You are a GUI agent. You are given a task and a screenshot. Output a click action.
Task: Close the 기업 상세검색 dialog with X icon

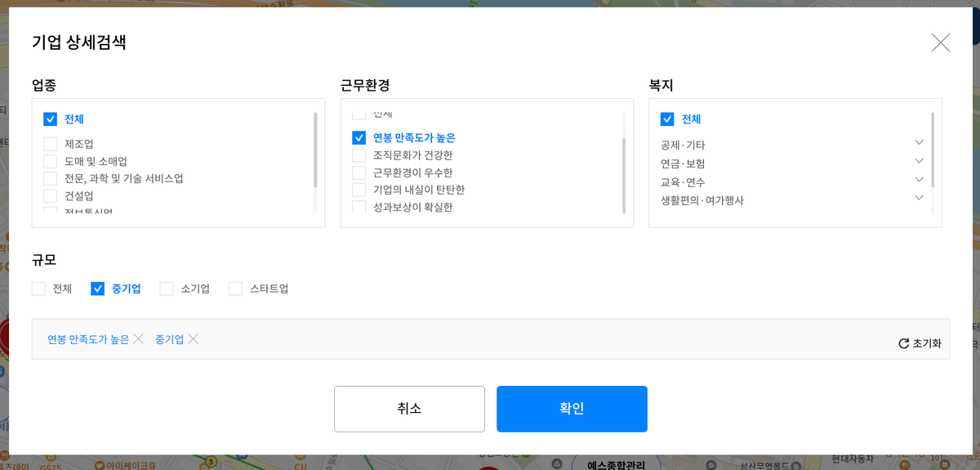pyautogui.click(x=941, y=43)
